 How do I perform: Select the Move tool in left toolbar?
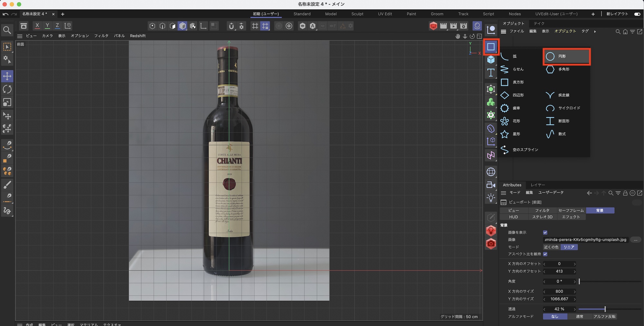tap(7, 76)
